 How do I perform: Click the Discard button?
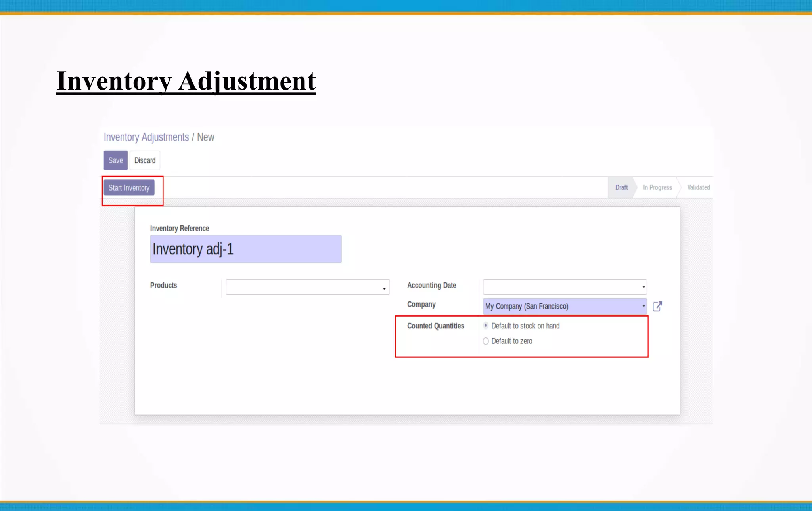(145, 160)
